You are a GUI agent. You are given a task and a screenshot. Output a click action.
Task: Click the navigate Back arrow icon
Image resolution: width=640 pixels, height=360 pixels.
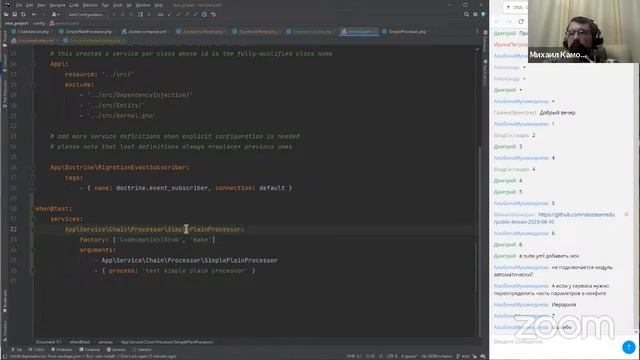[34, 14]
